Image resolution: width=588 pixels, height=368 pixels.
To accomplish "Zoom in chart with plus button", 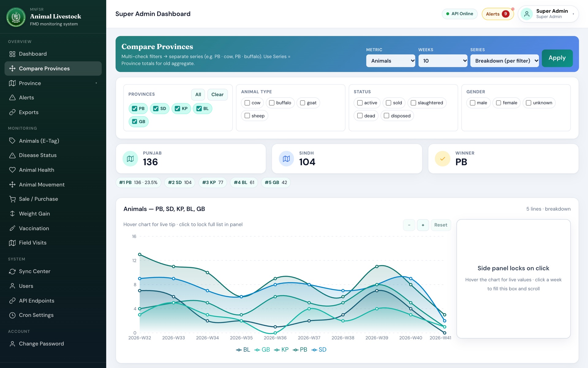I will point(423,225).
